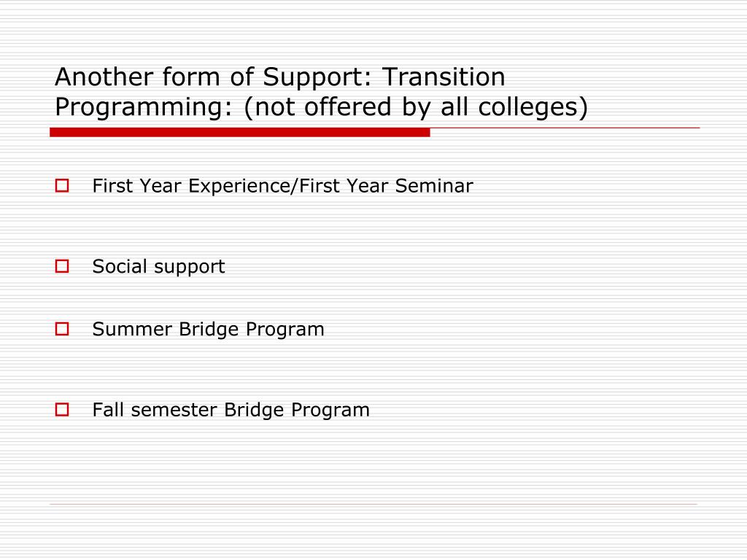Click the word "colleges)" in the title
The image size is (747, 560).
point(533,107)
